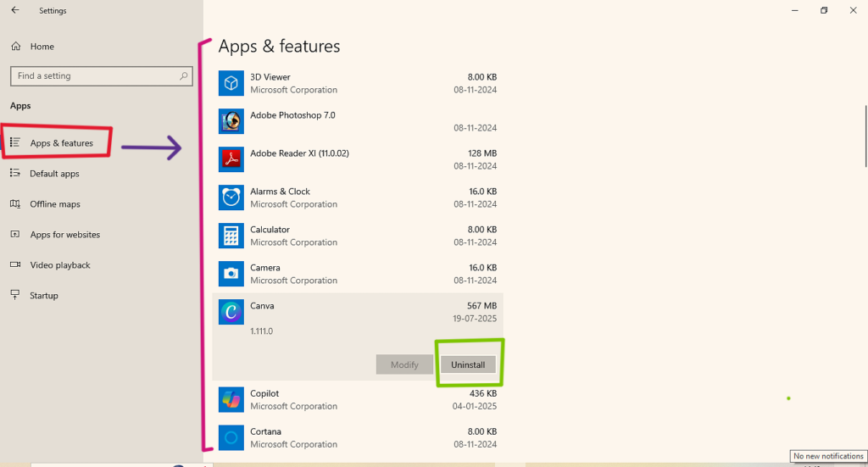Click the Calculator app icon
This screenshot has height=467, width=868.
231,236
